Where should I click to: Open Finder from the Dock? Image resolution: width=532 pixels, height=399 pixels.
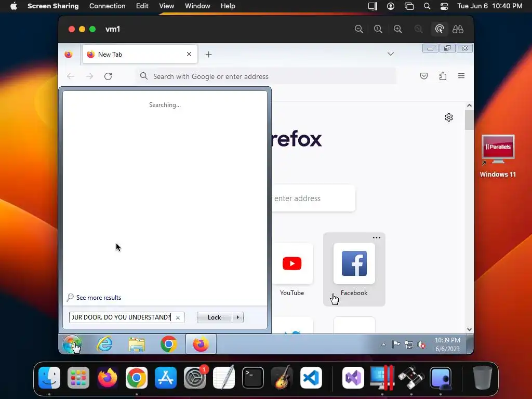[x=49, y=378]
